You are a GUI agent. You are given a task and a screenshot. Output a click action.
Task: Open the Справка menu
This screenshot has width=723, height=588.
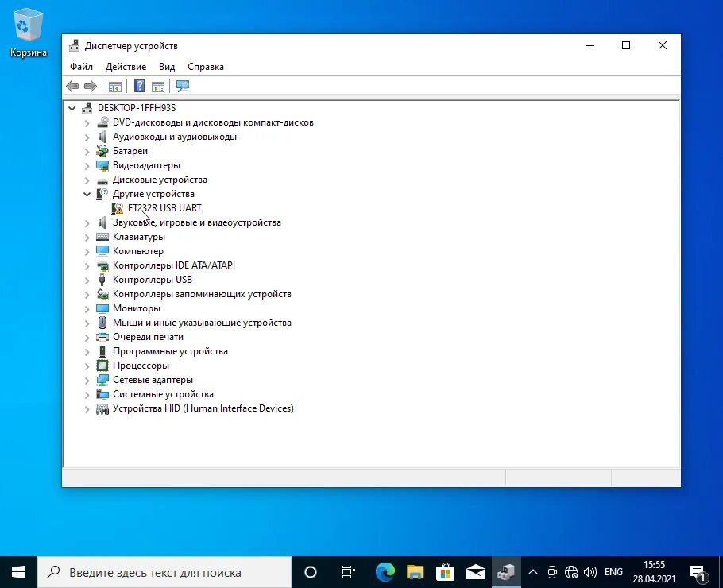coord(206,67)
